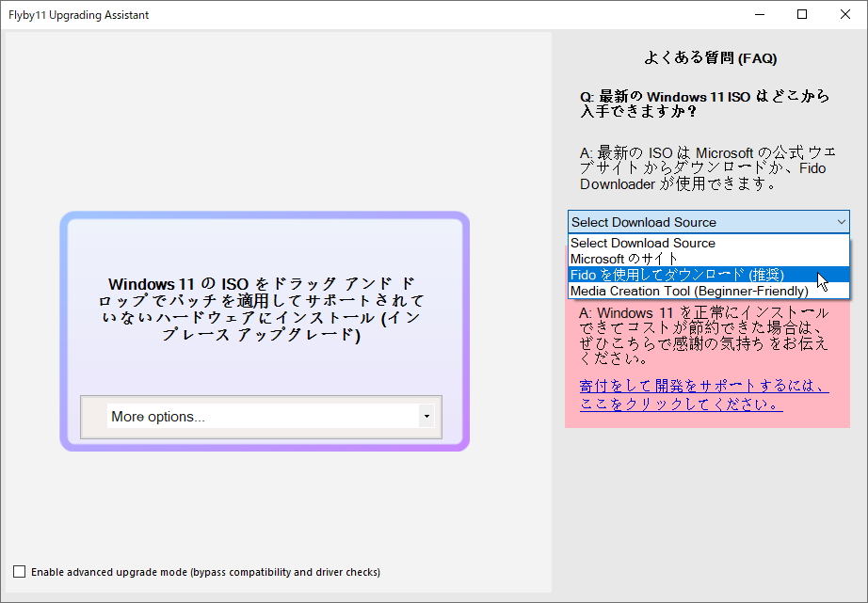Select the Microsoft のサイト option

(709, 259)
